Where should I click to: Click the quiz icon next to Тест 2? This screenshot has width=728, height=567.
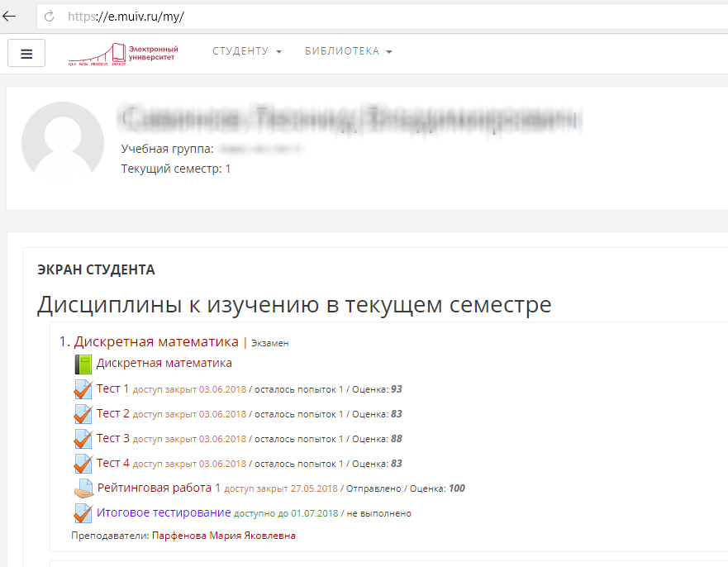(x=83, y=413)
